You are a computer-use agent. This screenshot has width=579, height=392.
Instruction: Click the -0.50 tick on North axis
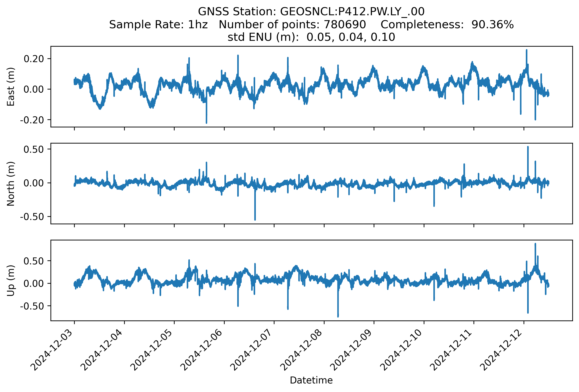pyautogui.click(x=32, y=217)
